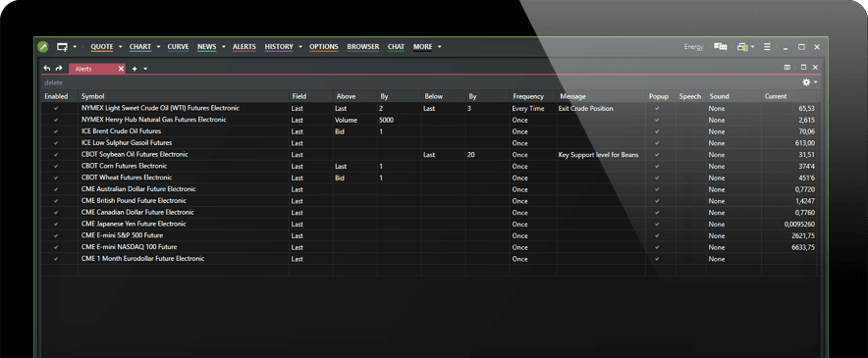Expand the QUOTE dropdown arrow
Viewport: 868px width, 358px height.
120,47
